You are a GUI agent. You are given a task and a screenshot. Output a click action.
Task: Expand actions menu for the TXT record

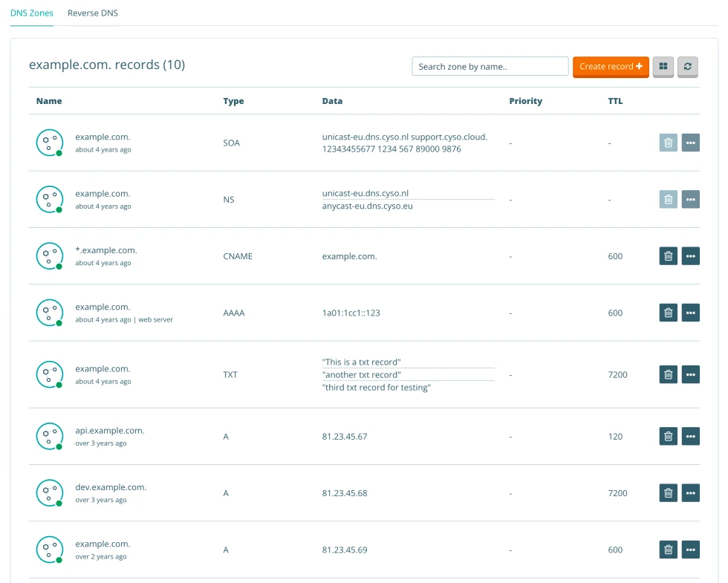[690, 374]
